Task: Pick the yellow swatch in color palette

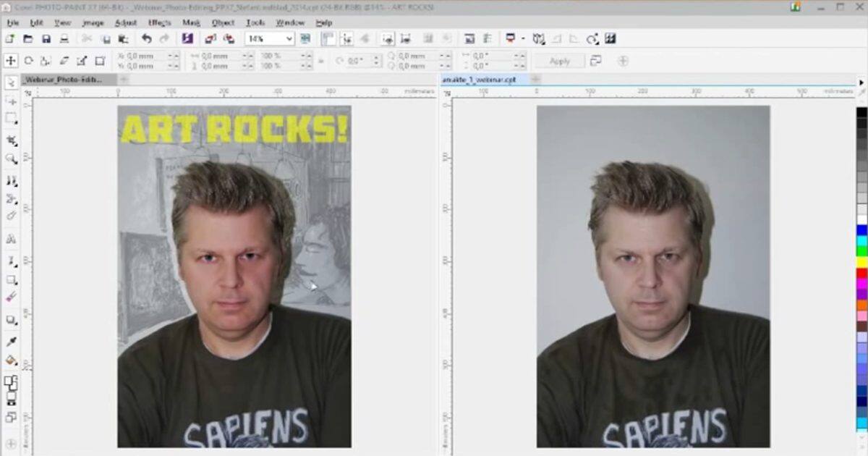Action: click(861, 262)
